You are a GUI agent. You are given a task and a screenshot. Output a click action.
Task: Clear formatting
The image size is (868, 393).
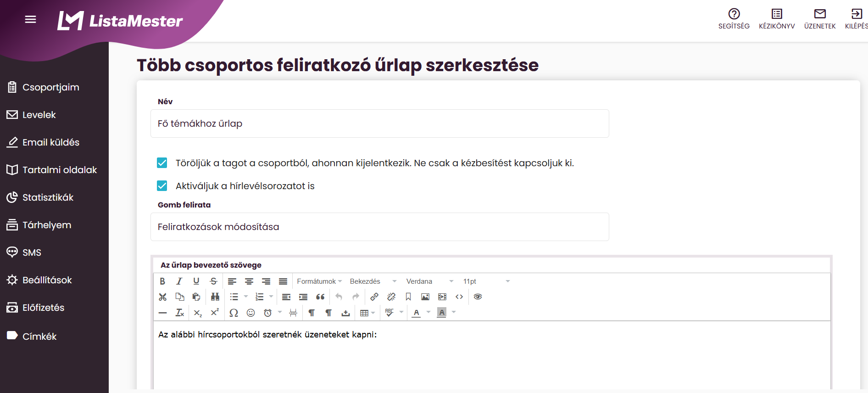tap(179, 313)
